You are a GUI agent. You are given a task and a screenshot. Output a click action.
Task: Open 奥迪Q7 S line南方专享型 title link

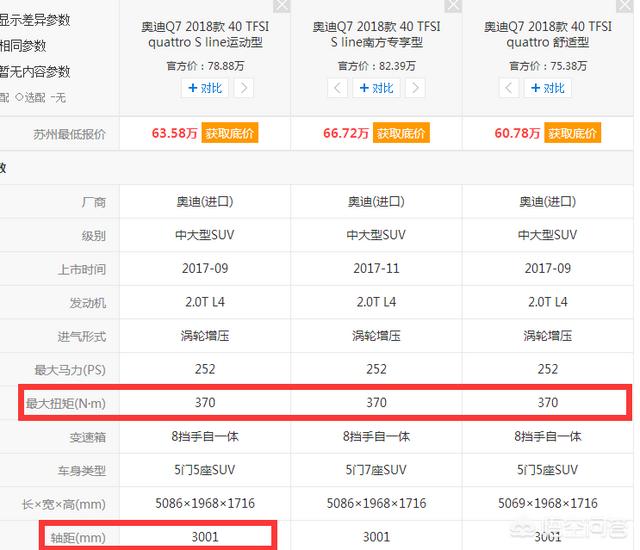point(376,34)
